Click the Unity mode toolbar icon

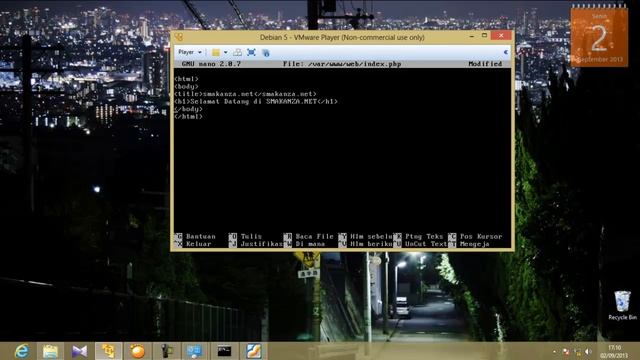[x=266, y=52]
